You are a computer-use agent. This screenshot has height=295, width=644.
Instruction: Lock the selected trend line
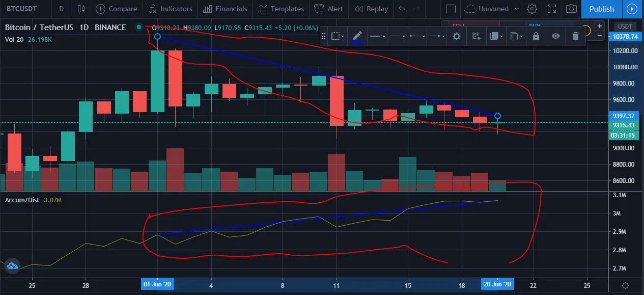point(536,36)
